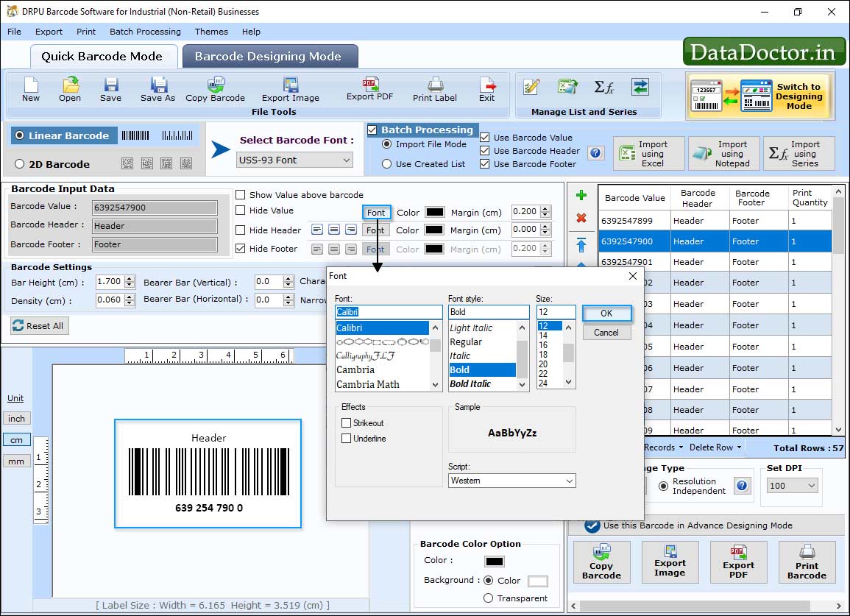850x616 pixels.
Task: Enable Strikeout effect in Font dialog
Action: coord(347,423)
